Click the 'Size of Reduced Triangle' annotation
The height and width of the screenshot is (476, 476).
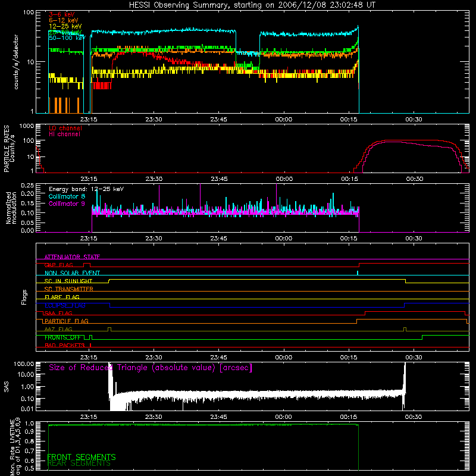pos(151,368)
